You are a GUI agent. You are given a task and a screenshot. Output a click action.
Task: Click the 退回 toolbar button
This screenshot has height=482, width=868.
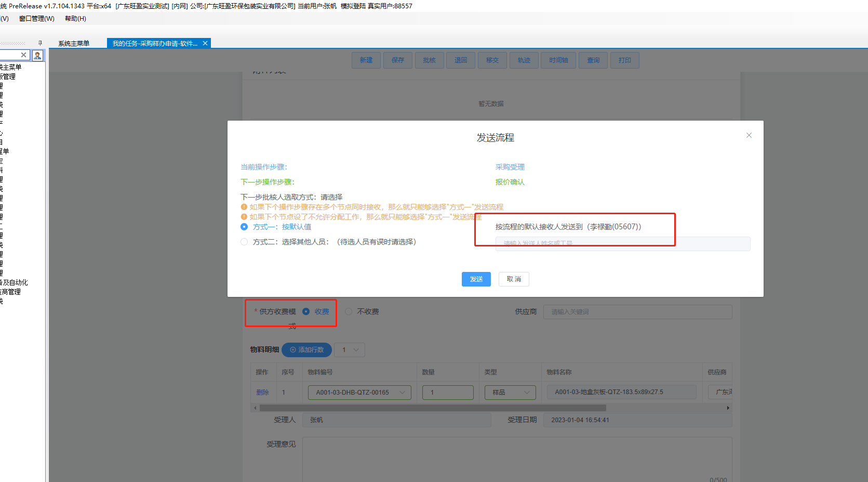point(461,60)
